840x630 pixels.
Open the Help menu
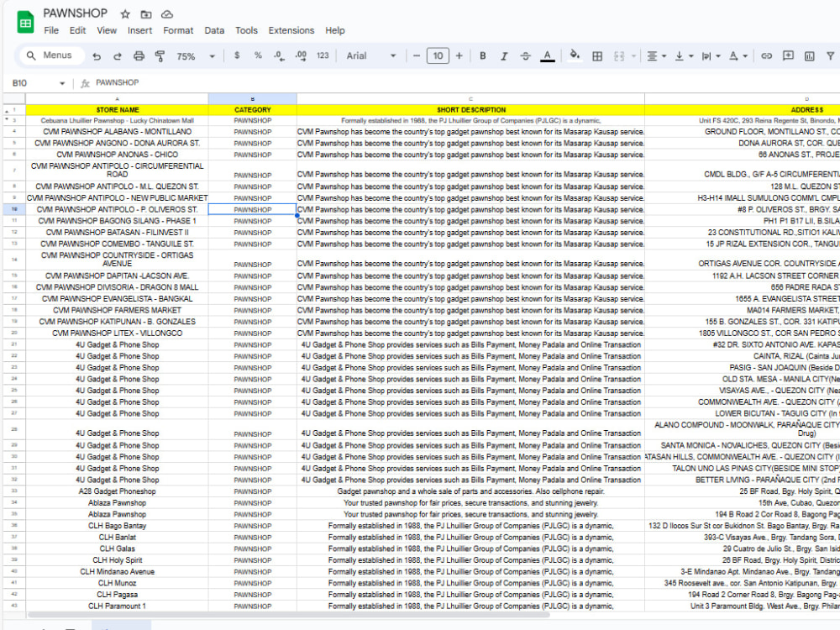tap(335, 30)
